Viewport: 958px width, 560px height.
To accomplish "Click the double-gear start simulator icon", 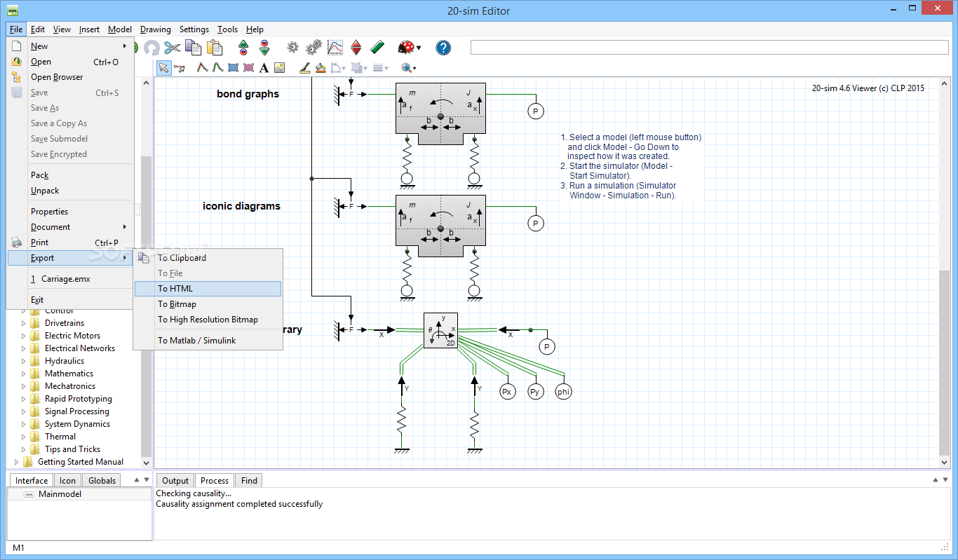I will pos(314,48).
